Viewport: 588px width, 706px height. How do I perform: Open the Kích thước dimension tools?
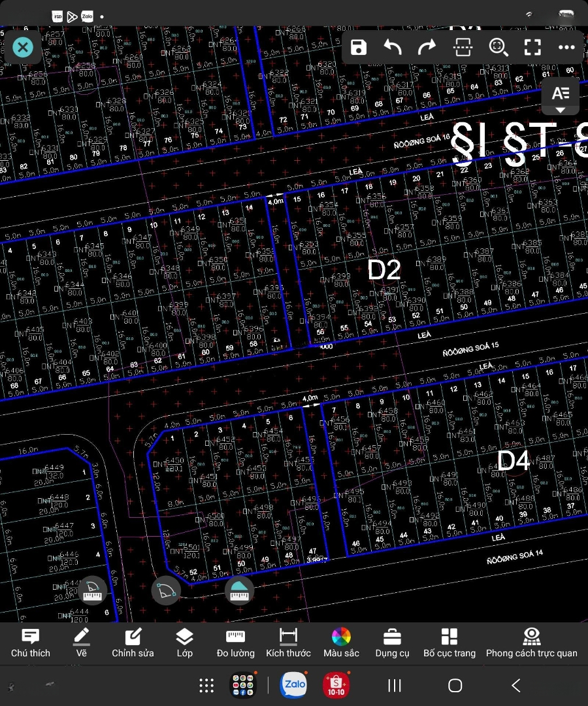(x=288, y=643)
